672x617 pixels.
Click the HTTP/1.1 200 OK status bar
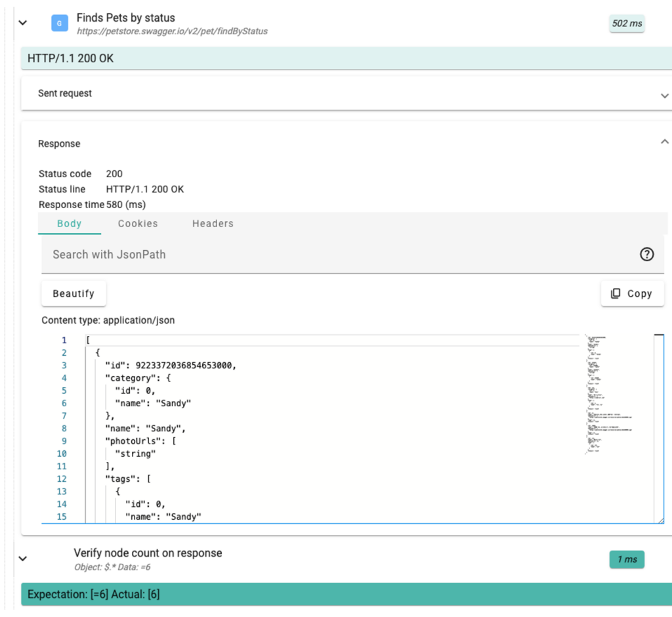coord(346,58)
